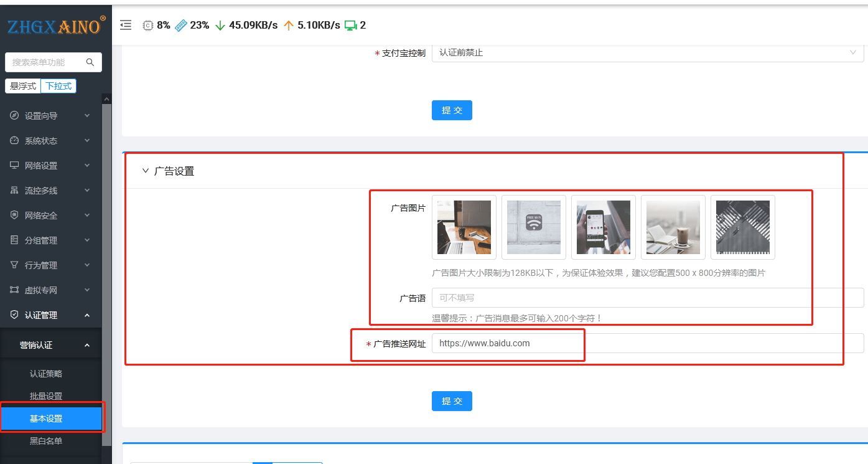
Task: Click the orange upload speed arrow
Action: click(288, 25)
